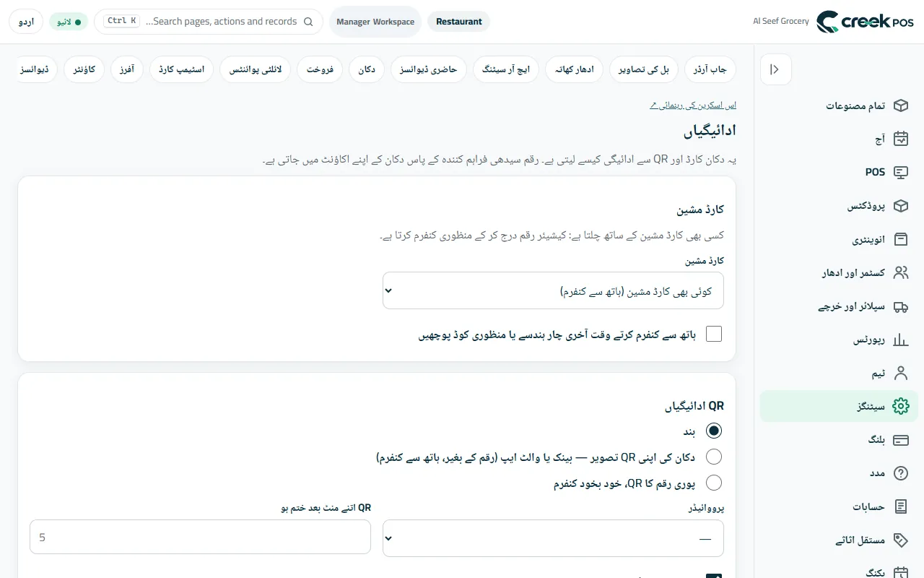Switch to the لائلٹی پوائنٹس tab
This screenshot has height=578, width=924.
point(256,69)
